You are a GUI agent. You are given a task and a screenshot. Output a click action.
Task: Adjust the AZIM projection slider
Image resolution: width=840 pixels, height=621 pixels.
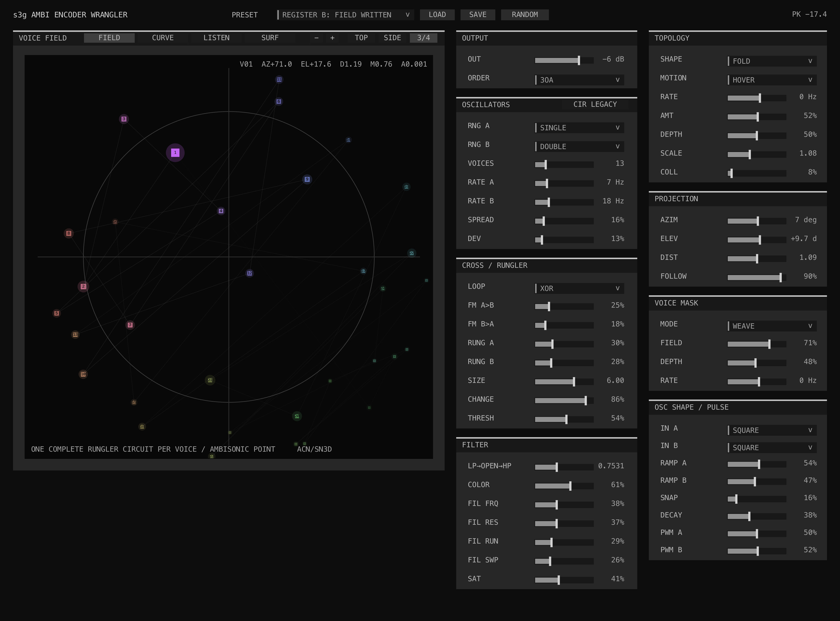(x=756, y=221)
